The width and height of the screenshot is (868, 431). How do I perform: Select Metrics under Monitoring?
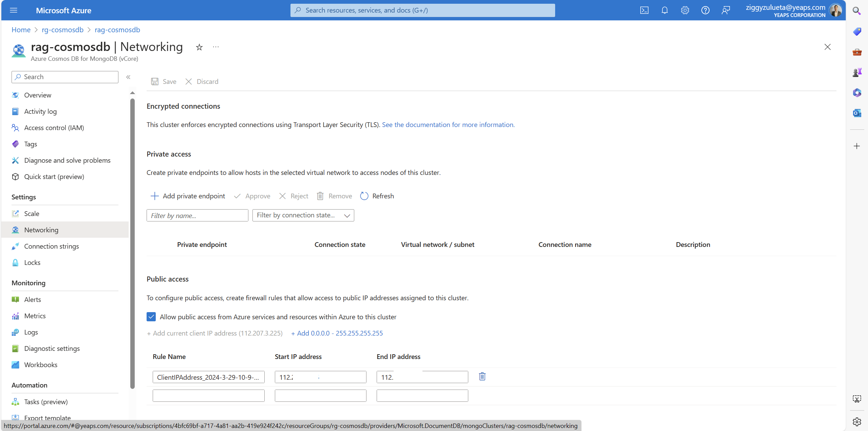pos(35,316)
